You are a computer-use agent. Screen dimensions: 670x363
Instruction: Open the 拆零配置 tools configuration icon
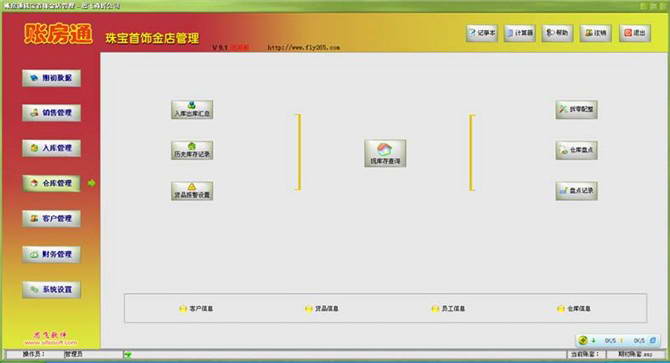576,110
